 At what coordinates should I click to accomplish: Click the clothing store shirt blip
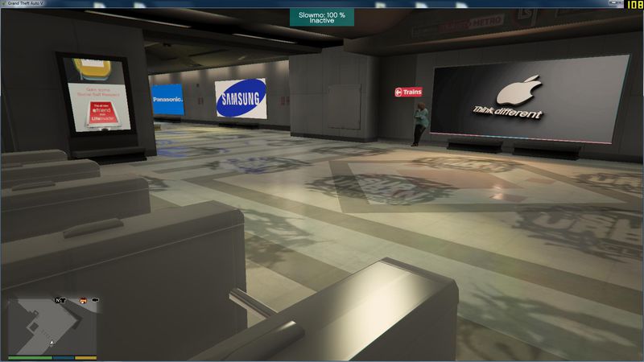click(64, 300)
